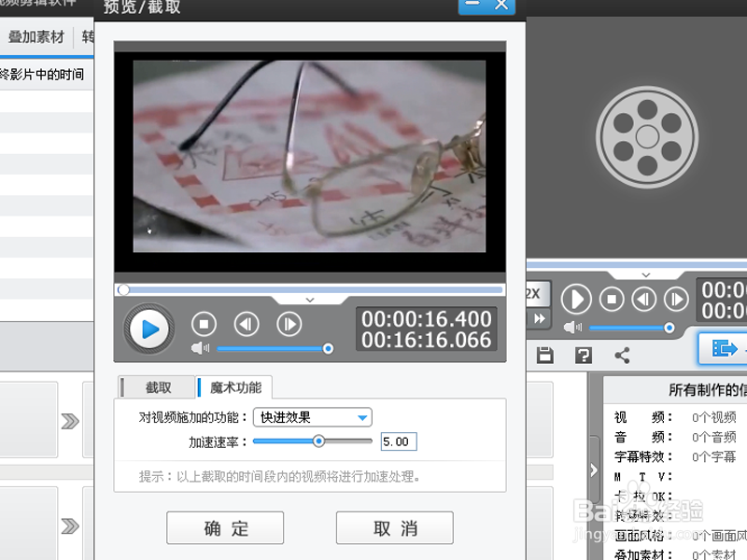The height and width of the screenshot is (560, 747).
Task: Click the glasses video frame in preview
Action: 309,156
